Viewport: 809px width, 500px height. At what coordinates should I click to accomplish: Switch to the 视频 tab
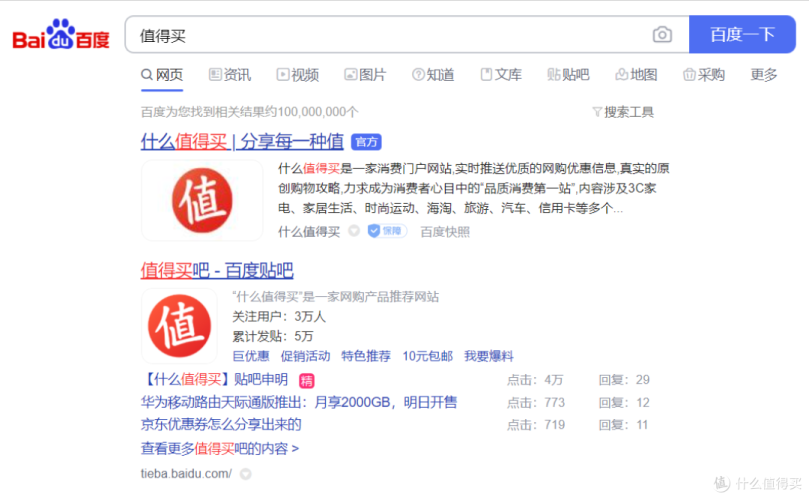click(x=298, y=75)
